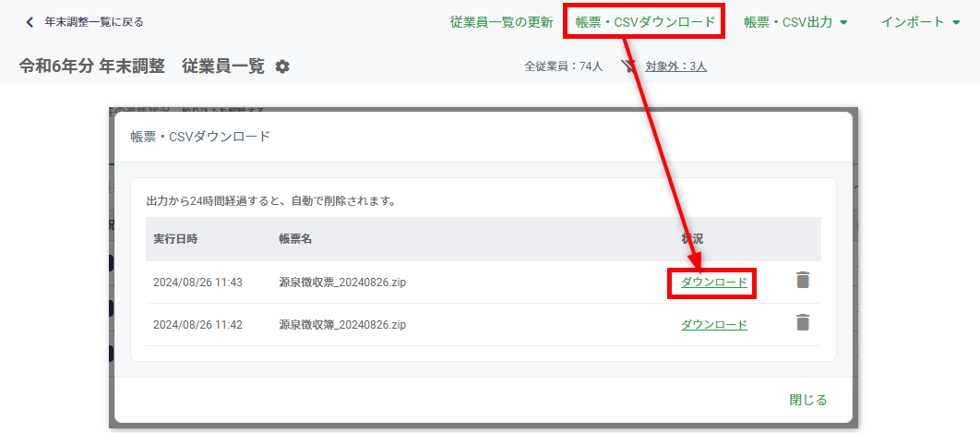Expand the インポート dropdown menu
The image size is (980, 433).
pos(920,22)
